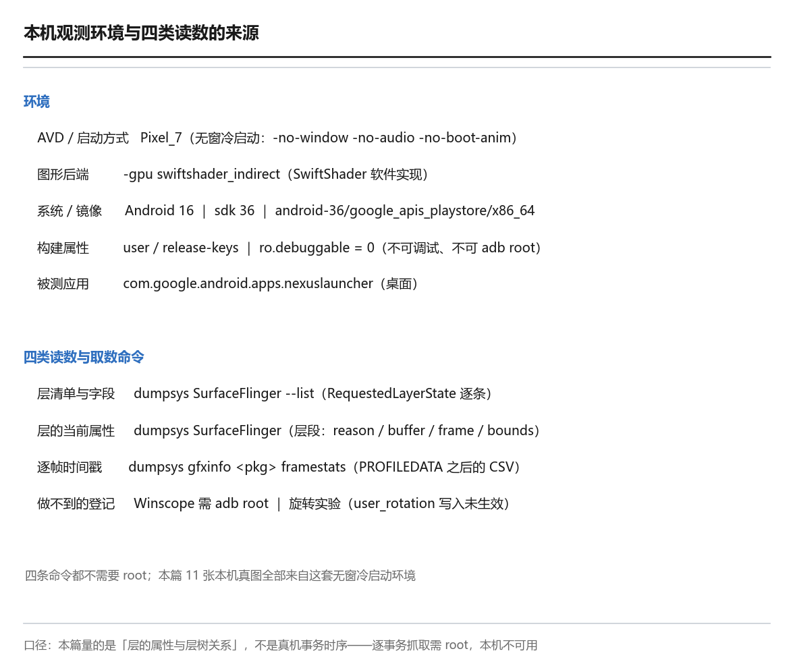Click the user / release-keys ro.debuggable value
Viewport: 793px width, 672px height.
pyautogui.click(x=332, y=248)
